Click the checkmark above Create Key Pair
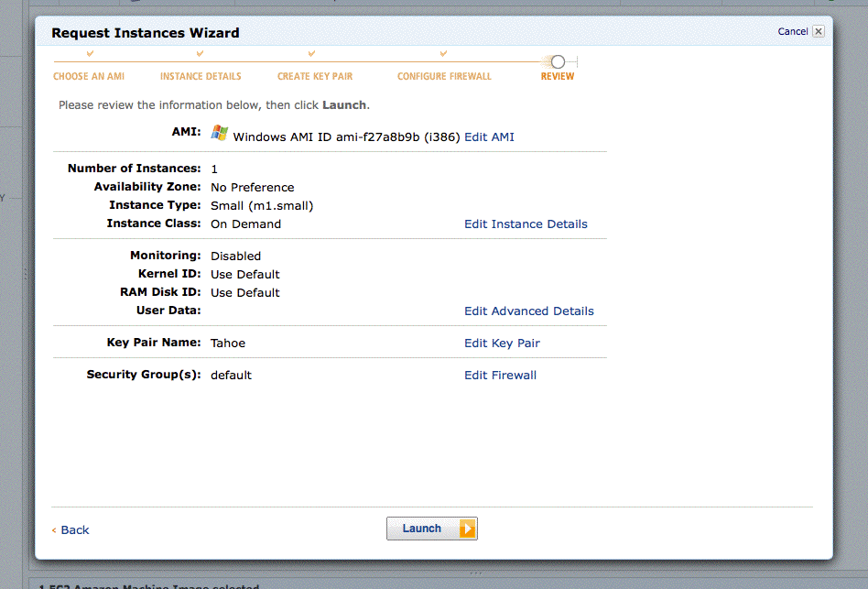The image size is (868, 589). [x=312, y=55]
